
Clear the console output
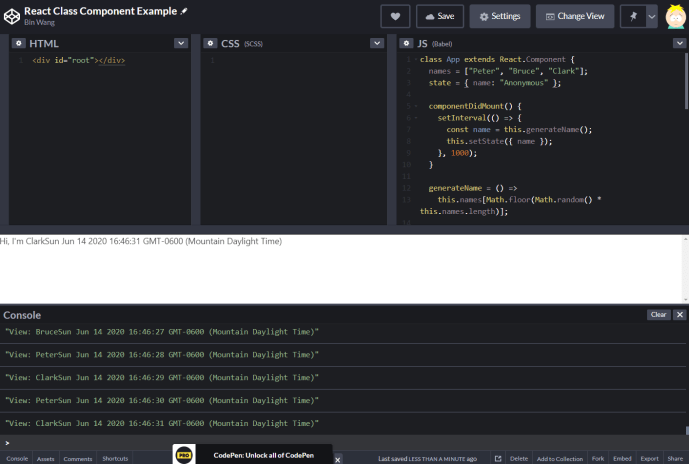tap(658, 315)
